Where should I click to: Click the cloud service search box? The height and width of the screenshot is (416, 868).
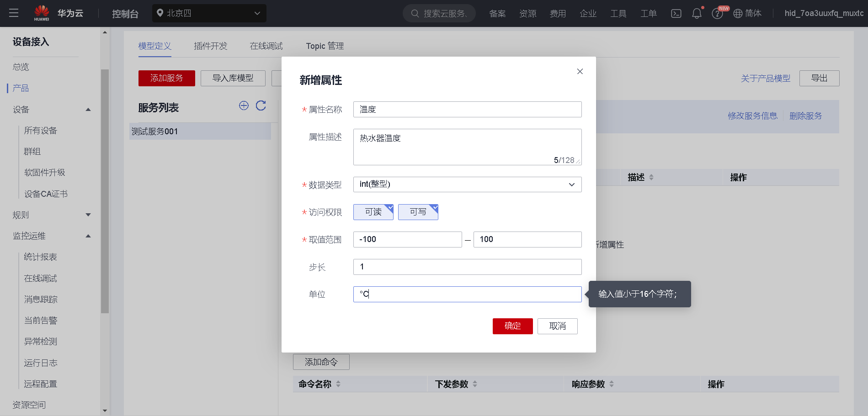[x=439, y=13]
